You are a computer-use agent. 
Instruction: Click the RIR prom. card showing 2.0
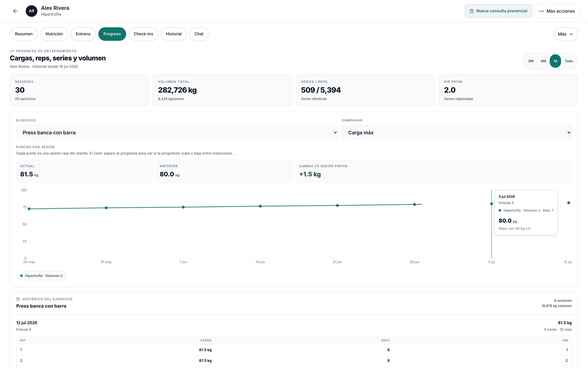508,90
